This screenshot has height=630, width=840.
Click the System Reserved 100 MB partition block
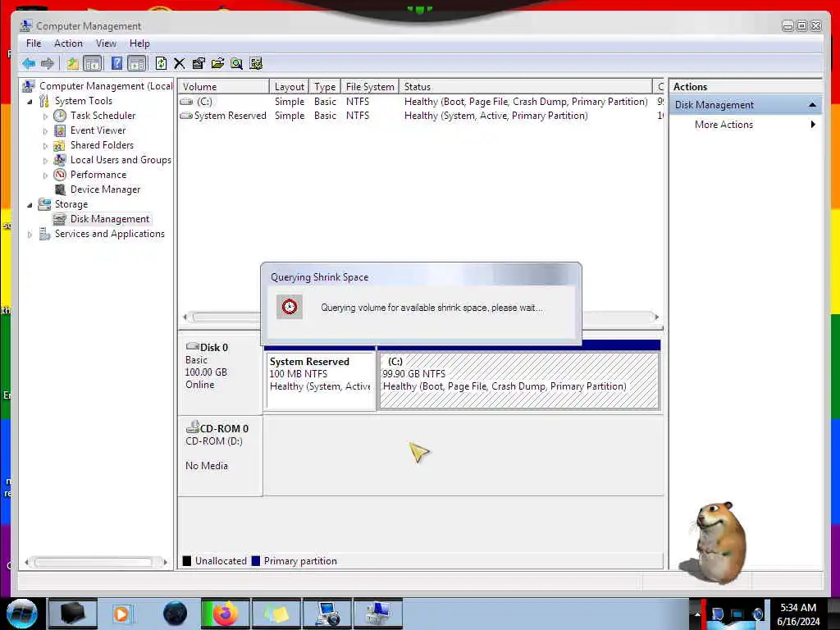coord(321,381)
